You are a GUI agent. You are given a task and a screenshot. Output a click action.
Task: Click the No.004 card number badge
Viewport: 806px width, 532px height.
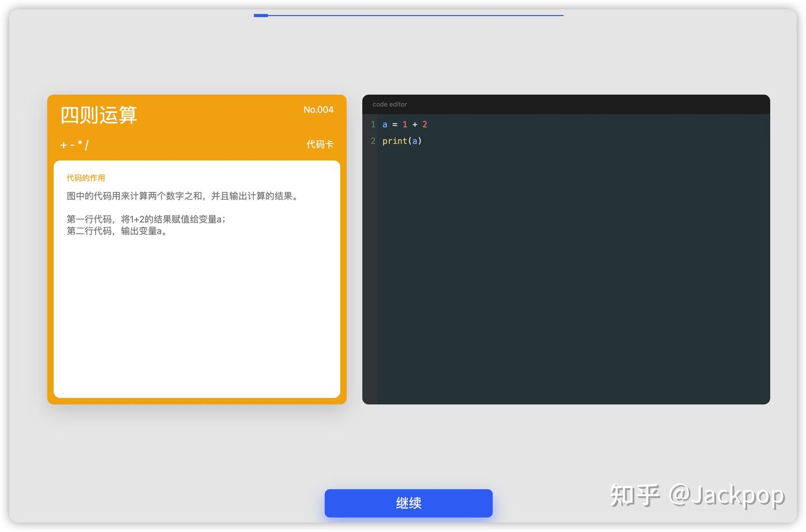pyautogui.click(x=318, y=110)
